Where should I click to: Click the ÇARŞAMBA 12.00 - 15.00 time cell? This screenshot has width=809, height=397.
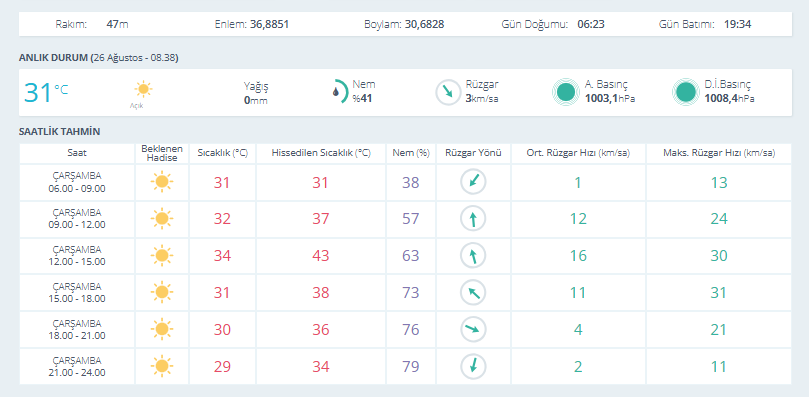(77, 256)
